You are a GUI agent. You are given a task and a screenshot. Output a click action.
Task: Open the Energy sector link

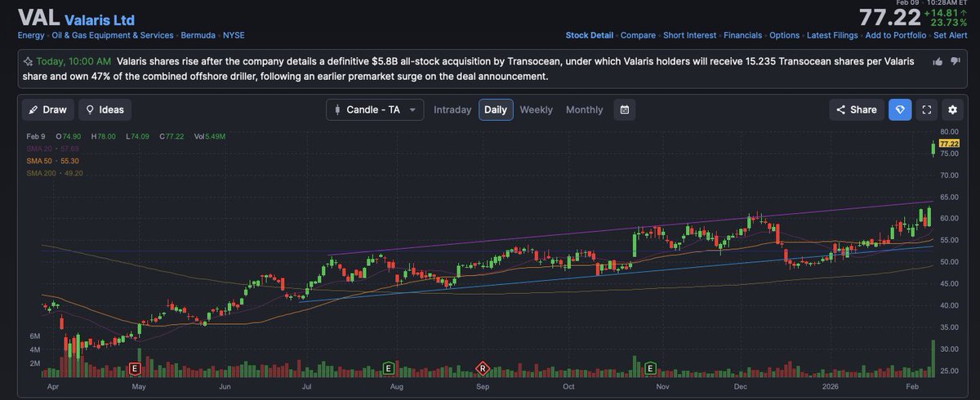(31, 35)
